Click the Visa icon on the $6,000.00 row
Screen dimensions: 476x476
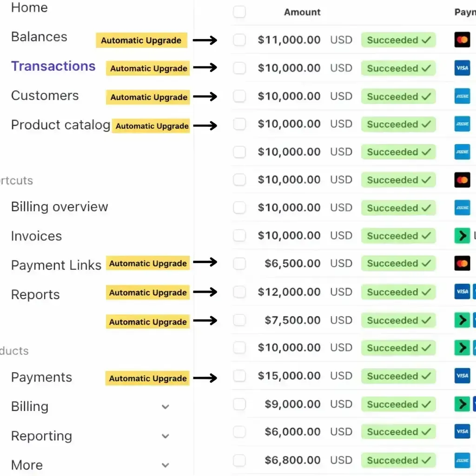pyautogui.click(x=462, y=432)
